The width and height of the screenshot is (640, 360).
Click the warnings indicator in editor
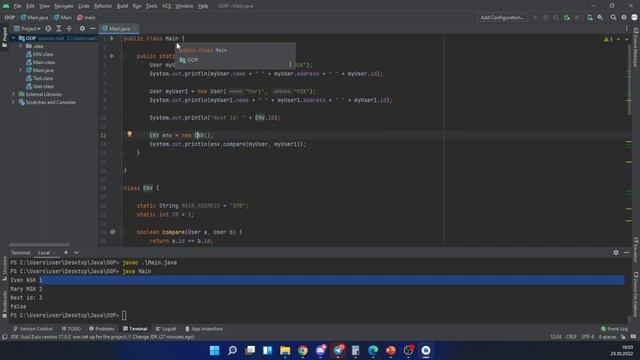[x=608, y=39]
